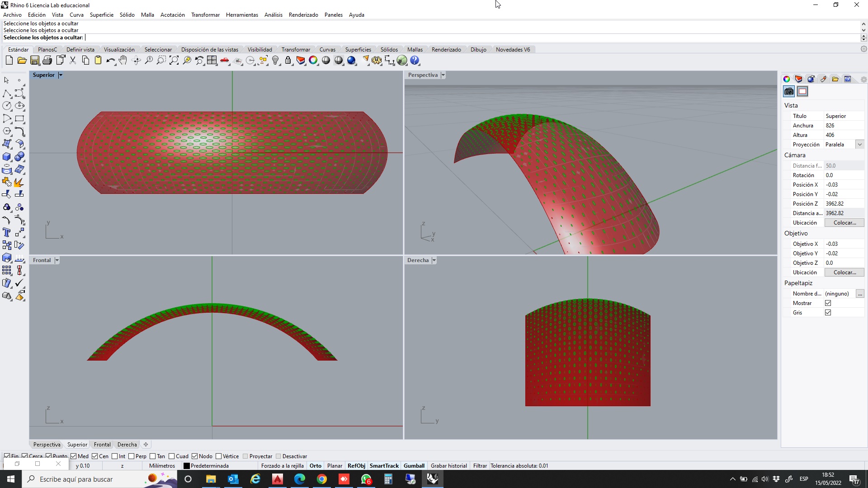Enable the Tan osnap checkbox
The width and height of the screenshot is (868, 488).
[153, 456]
